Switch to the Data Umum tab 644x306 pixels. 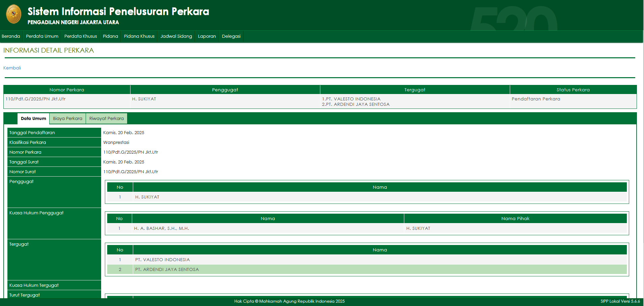coord(33,119)
